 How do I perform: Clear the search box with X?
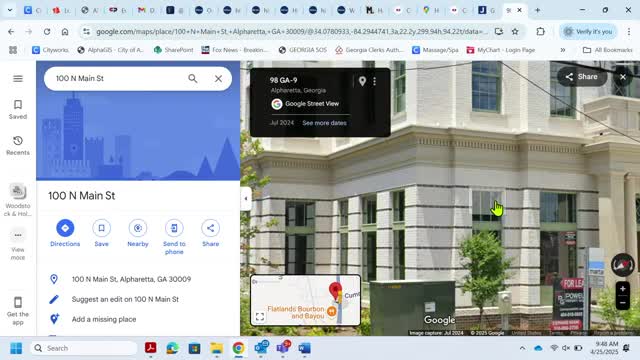tap(218, 78)
